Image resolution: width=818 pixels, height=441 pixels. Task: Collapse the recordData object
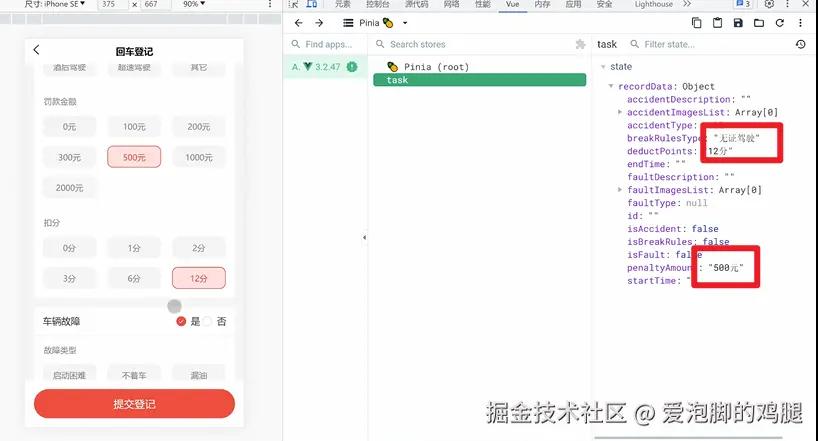[x=611, y=86]
